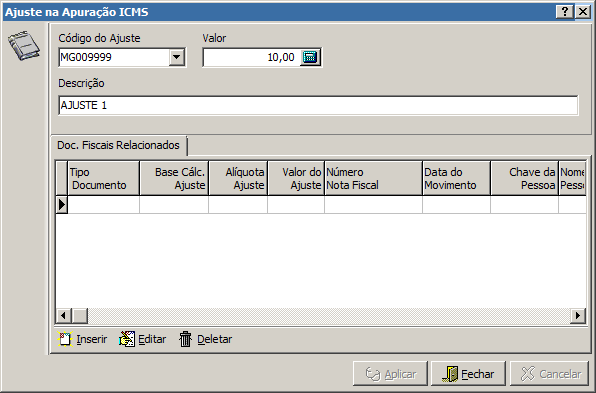This screenshot has width=596, height=393.
Task: Click the Alíquota Ajuste column header
Action: [x=238, y=178]
